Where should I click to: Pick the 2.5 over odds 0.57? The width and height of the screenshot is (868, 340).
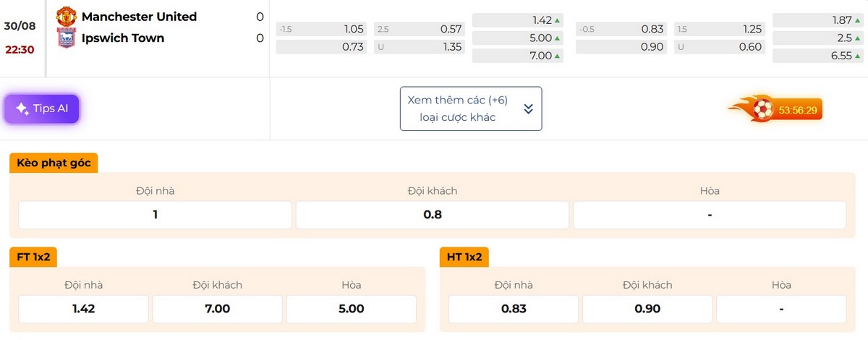[419, 29]
